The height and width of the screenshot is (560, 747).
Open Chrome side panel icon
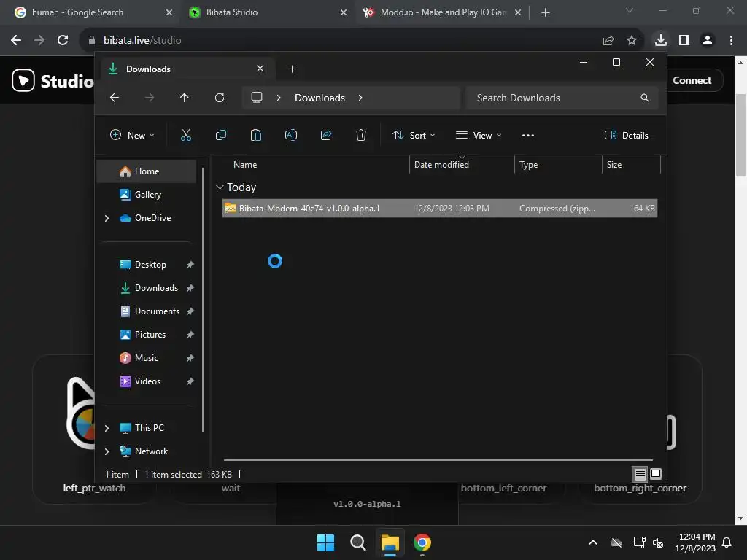point(684,41)
